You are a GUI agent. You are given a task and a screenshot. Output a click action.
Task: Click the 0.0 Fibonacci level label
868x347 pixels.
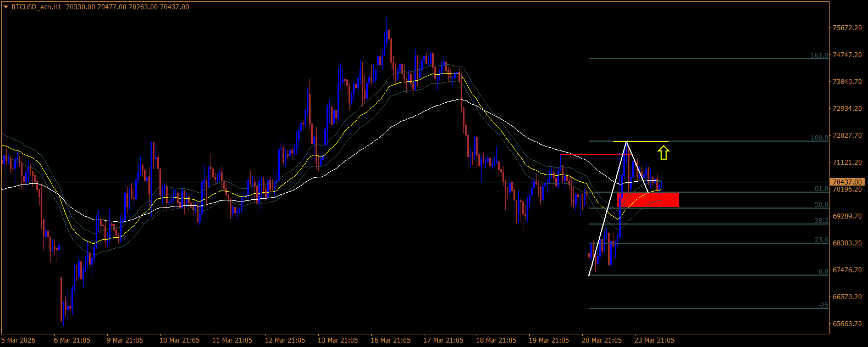pos(823,272)
